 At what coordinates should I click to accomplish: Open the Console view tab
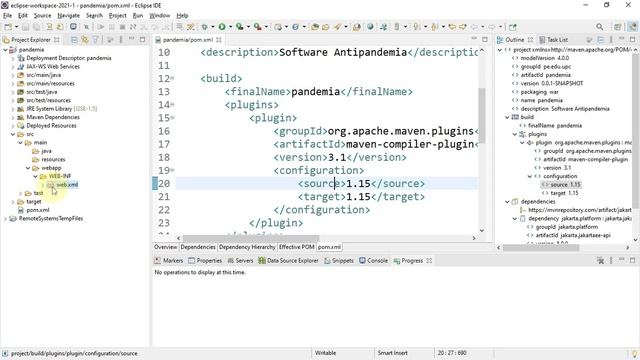[373, 260]
